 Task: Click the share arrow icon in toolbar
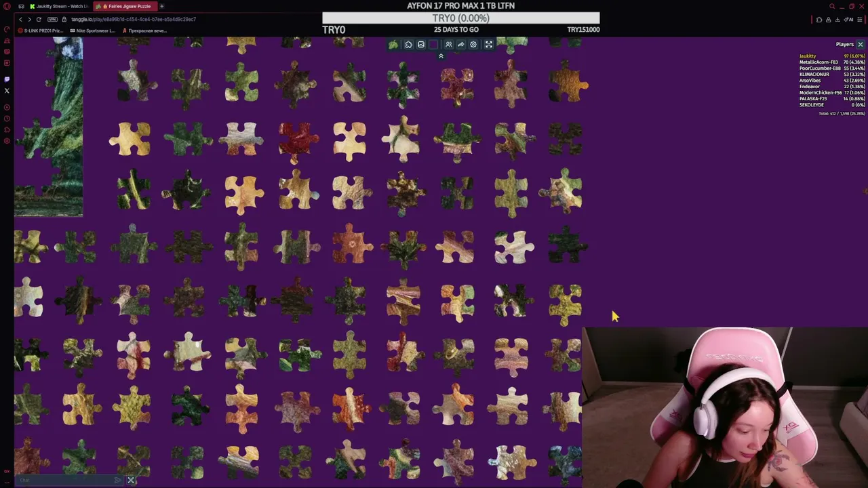[461, 45]
